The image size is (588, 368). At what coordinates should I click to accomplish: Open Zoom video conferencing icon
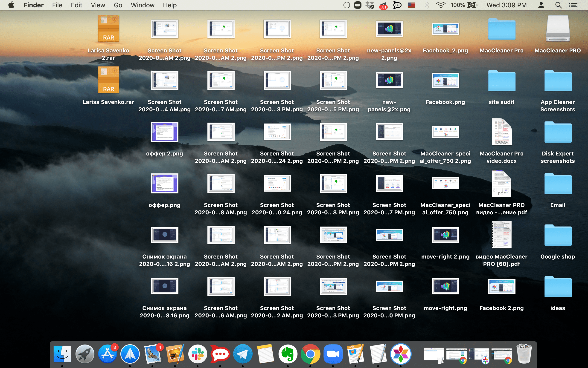(x=332, y=354)
